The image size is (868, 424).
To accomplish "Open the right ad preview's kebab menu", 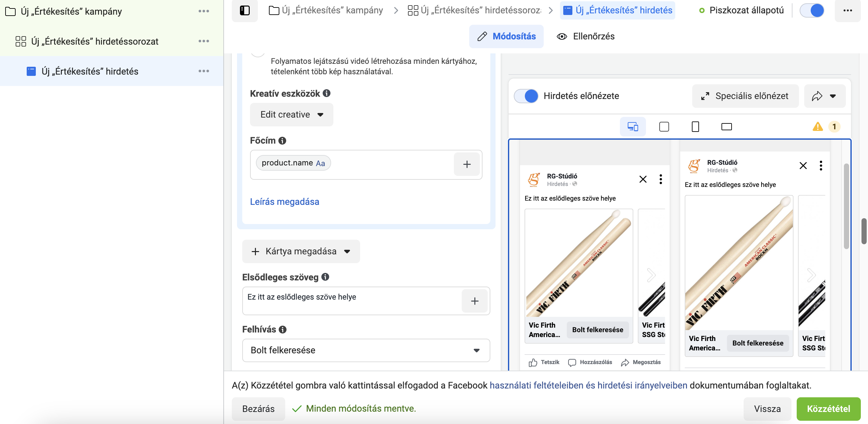I will tap(821, 165).
